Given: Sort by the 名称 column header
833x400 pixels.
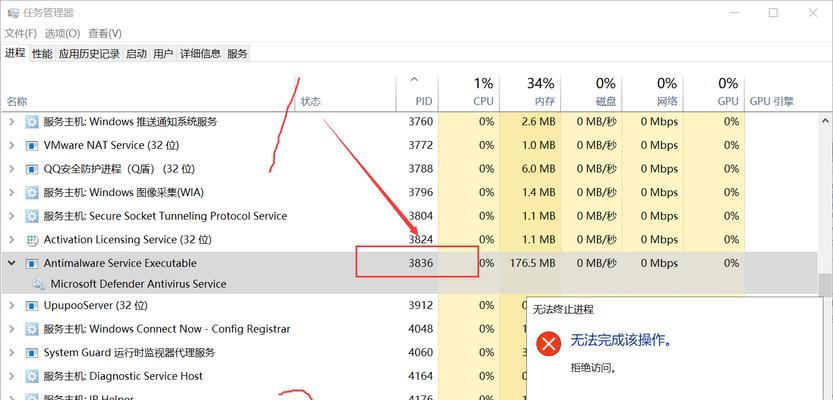Looking at the screenshot, I should coord(148,93).
